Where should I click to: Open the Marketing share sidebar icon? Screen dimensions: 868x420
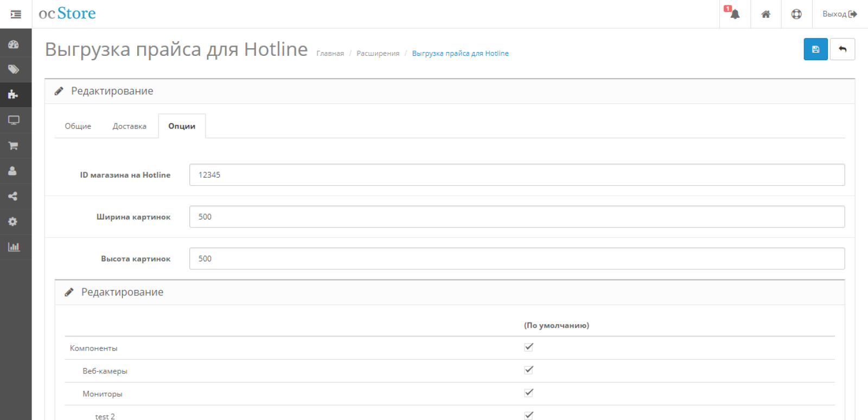point(14,196)
